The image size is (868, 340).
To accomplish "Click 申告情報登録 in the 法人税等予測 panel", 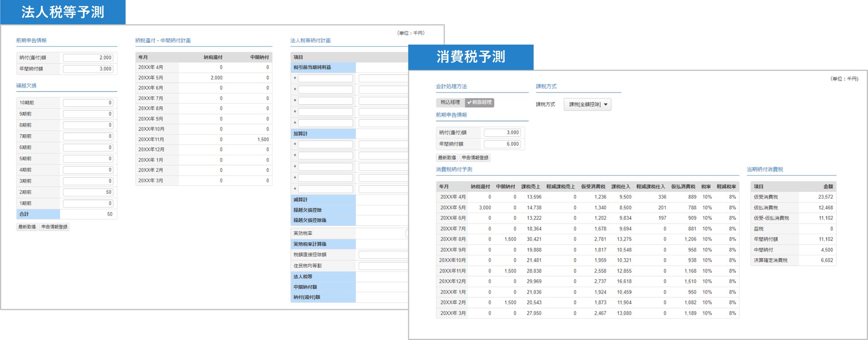I will [x=54, y=227].
